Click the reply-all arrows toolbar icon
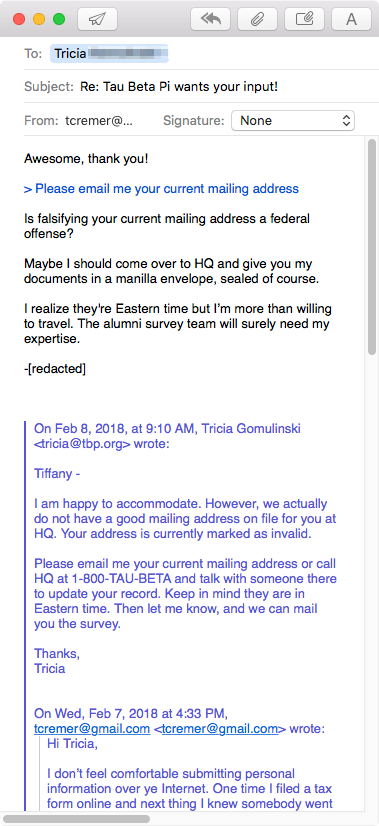 point(210,19)
